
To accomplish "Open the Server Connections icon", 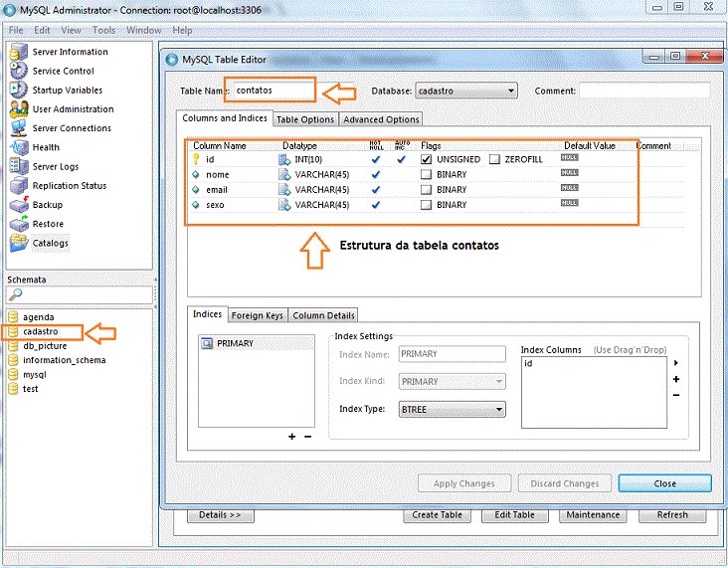I will pos(19,127).
